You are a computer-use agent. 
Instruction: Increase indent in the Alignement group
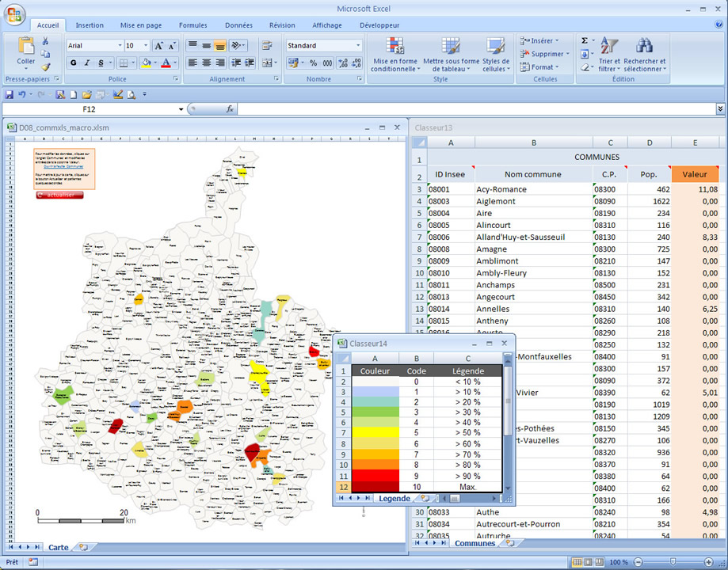(x=250, y=63)
